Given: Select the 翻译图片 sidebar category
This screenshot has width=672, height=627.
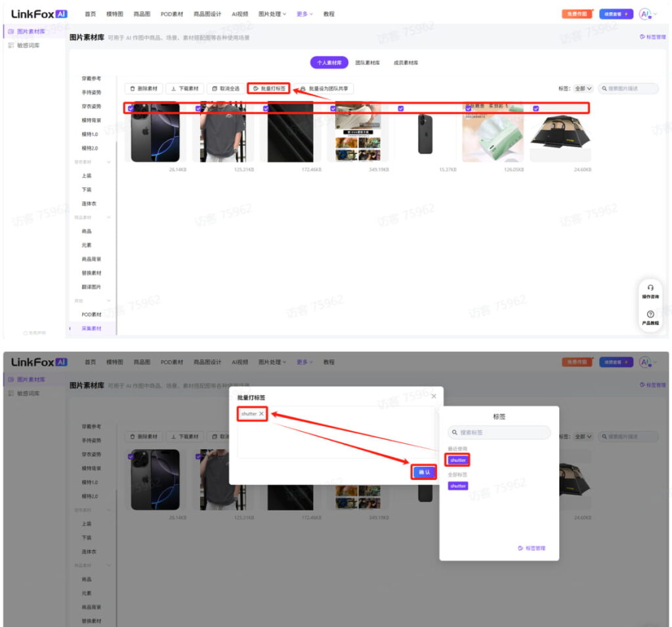Looking at the screenshot, I should [91, 287].
